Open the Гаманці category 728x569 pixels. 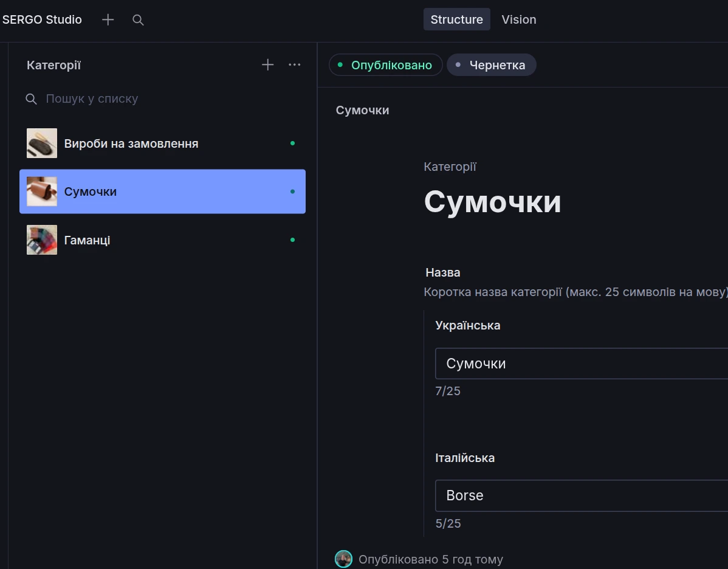(162, 240)
